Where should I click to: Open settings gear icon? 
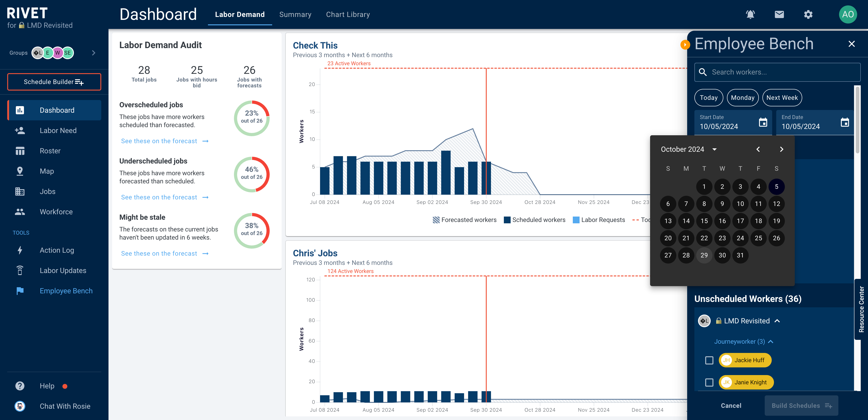(808, 14)
